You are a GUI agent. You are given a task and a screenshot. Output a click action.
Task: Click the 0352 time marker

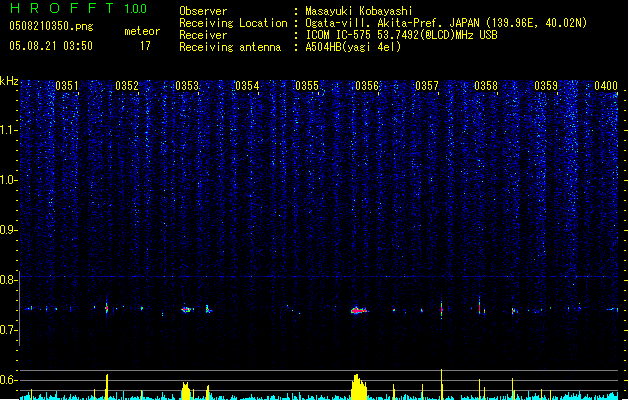click(127, 86)
